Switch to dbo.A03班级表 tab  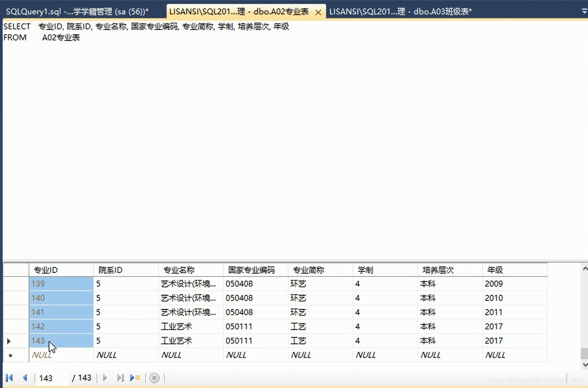400,12
